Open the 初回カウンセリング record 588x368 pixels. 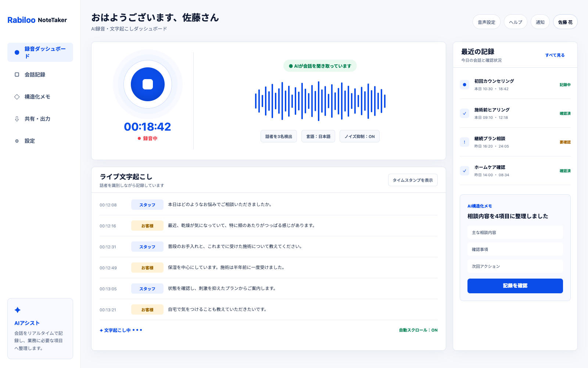click(x=515, y=85)
